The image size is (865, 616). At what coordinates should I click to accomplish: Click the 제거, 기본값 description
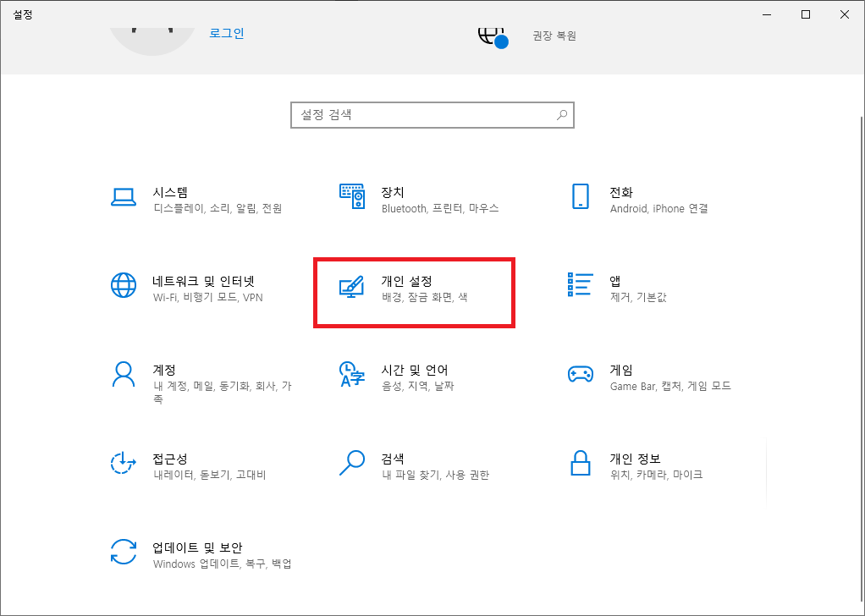(x=638, y=297)
